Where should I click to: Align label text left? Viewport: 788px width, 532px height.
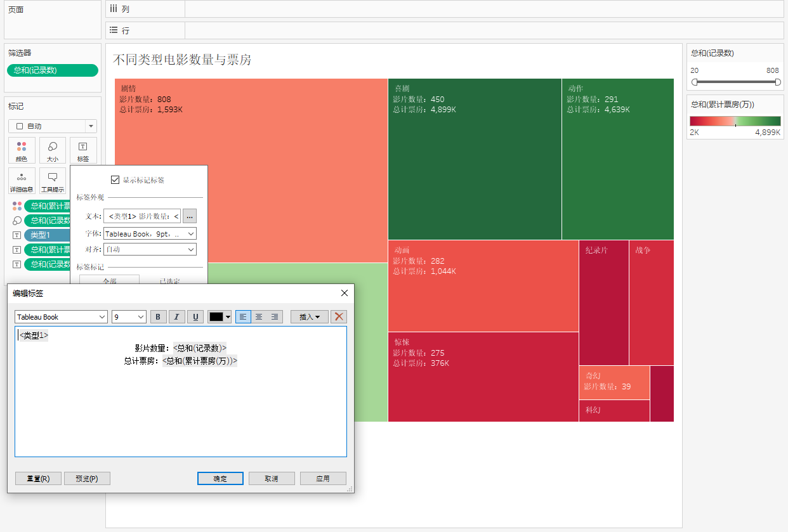tap(243, 317)
